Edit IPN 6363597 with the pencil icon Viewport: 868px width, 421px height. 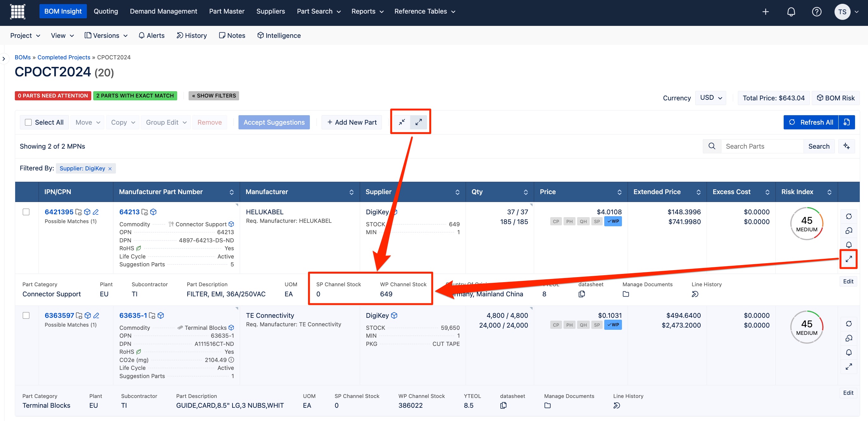96,316
